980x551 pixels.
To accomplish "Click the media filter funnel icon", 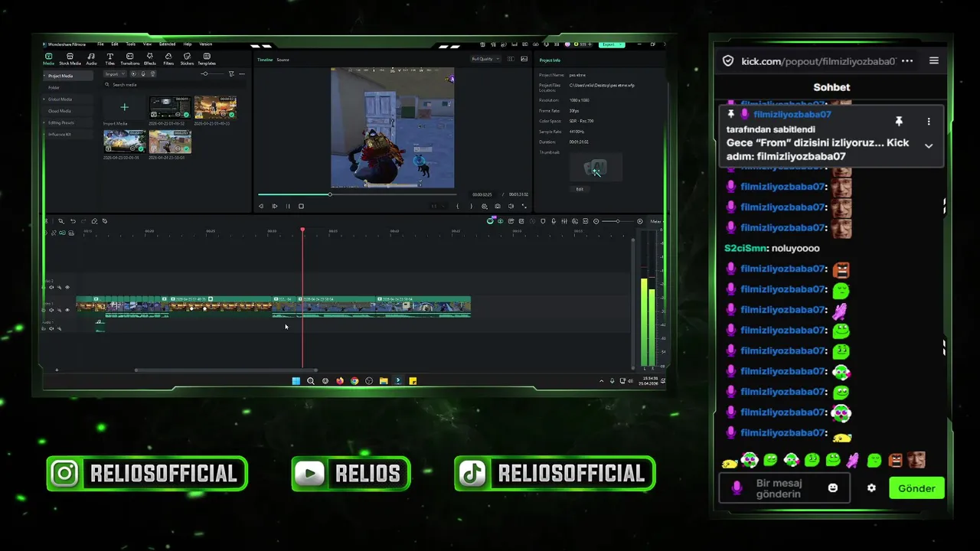I will pyautogui.click(x=231, y=73).
